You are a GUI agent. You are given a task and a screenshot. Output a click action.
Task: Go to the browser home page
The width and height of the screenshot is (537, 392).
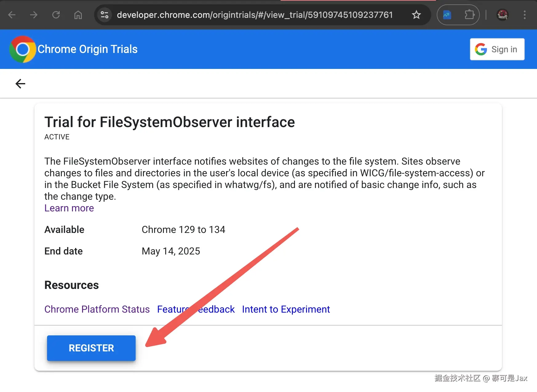78,15
